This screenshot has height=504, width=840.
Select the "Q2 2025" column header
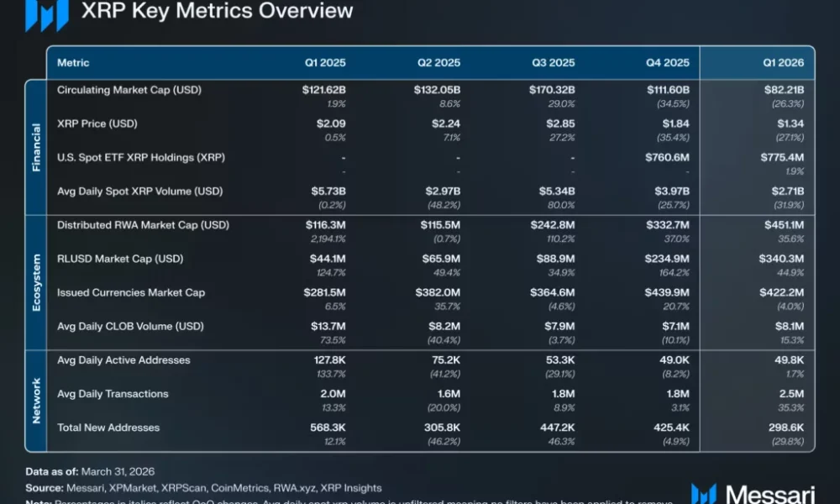[438, 63]
